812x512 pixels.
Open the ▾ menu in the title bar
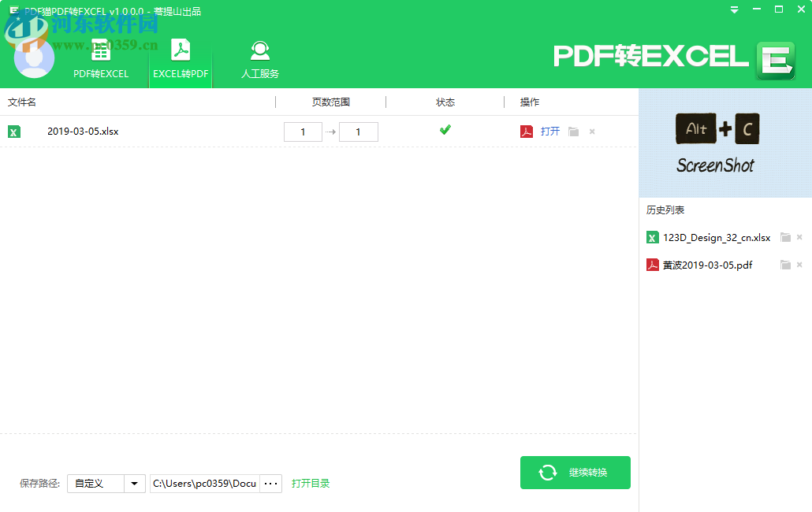pos(734,9)
